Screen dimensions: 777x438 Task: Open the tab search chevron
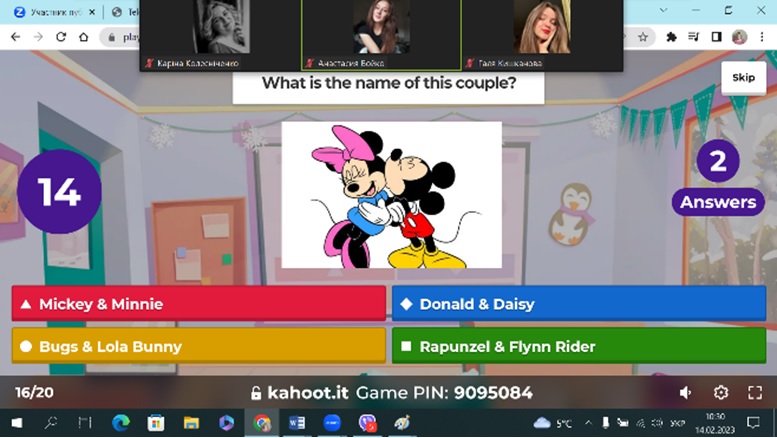(x=663, y=10)
